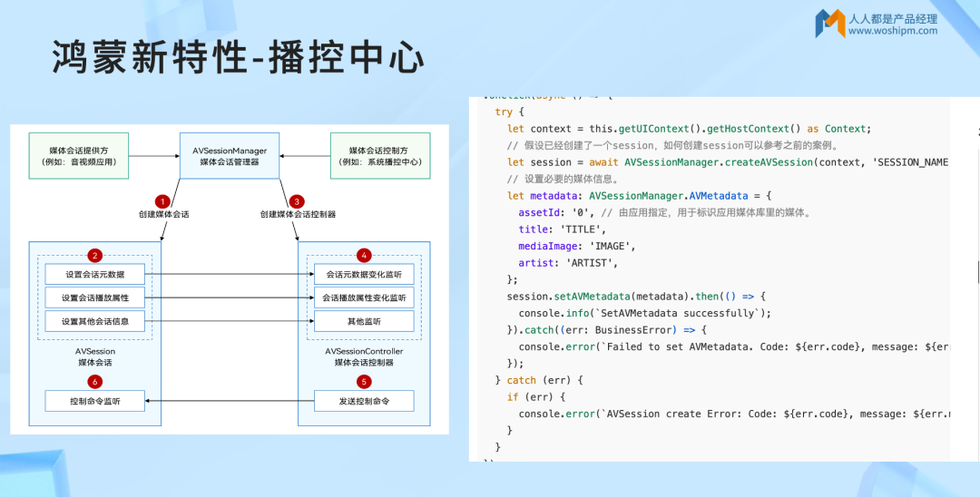This screenshot has height=497, width=980.
Task: Select the 设置会话元数据 box
Action: [x=94, y=274]
